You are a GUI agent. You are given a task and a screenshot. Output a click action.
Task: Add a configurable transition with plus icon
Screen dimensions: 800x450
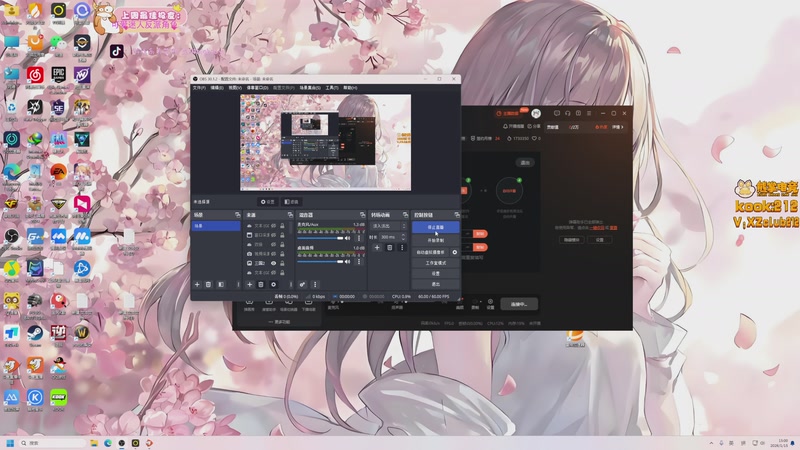click(377, 247)
